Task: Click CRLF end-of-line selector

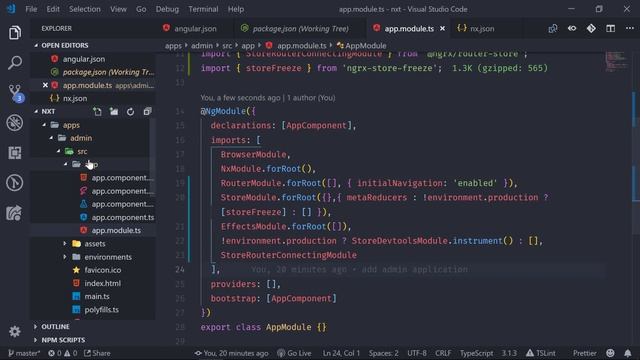Action: [x=443, y=353]
